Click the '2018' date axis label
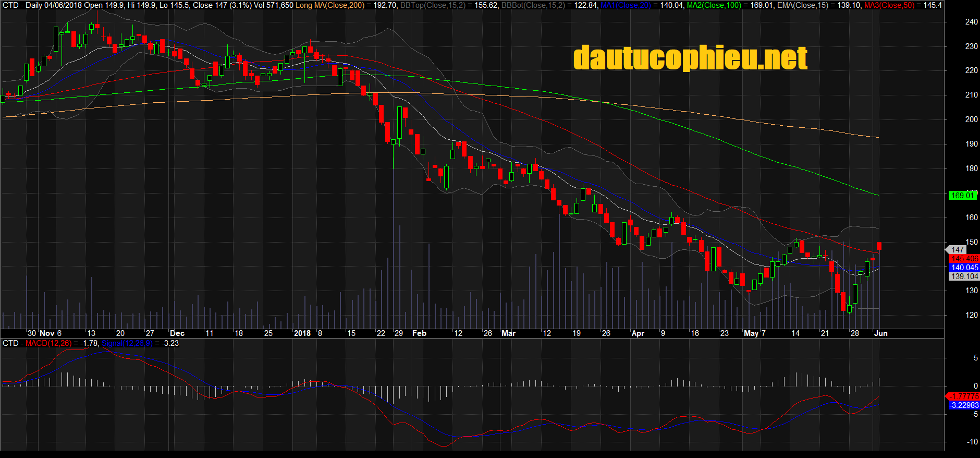This screenshot has height=458, width=980. (x=302, y=333)
